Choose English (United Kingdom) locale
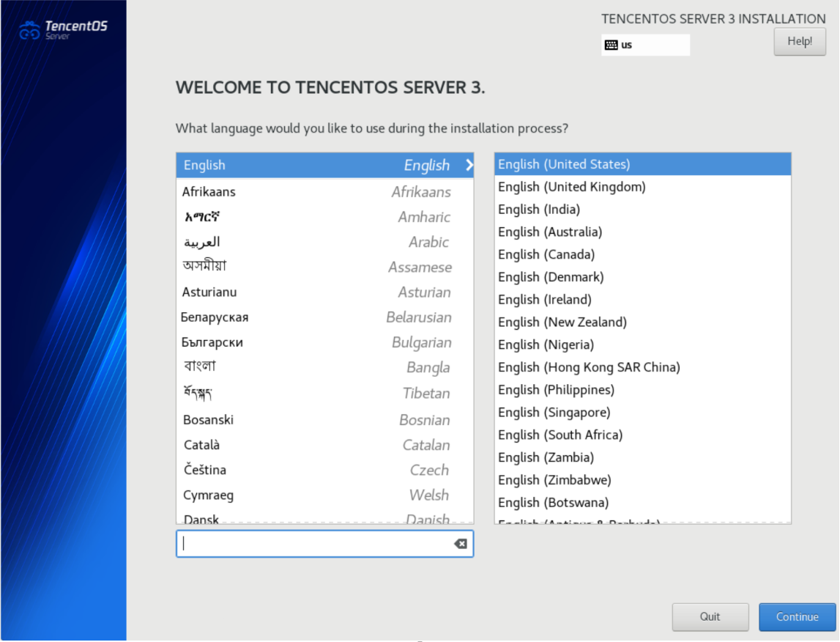This screenshot has height=642, width=840. tap(642, 186)
